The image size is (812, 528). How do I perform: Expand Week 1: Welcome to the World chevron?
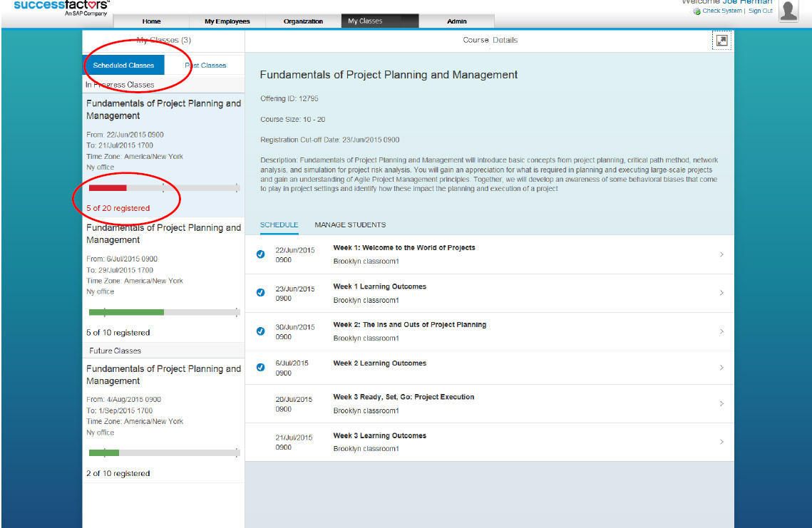[721, 254]
